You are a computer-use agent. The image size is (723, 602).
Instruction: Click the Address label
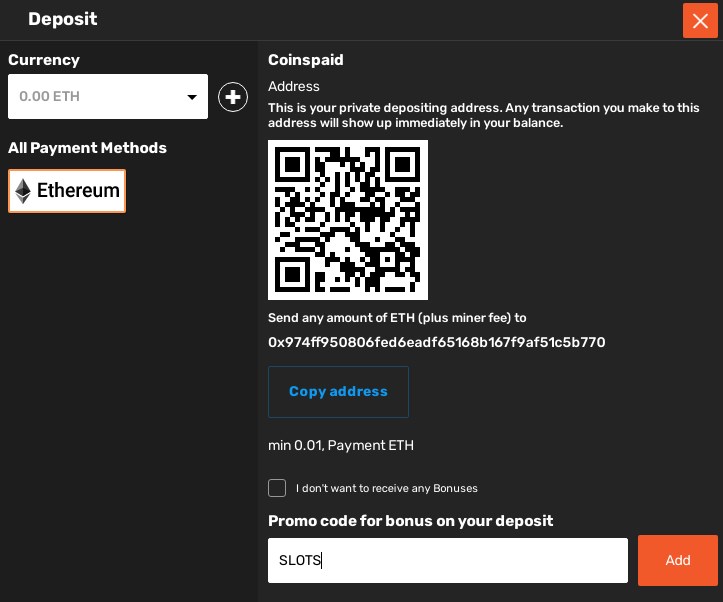pyautogui.click(x=294, y=86)
